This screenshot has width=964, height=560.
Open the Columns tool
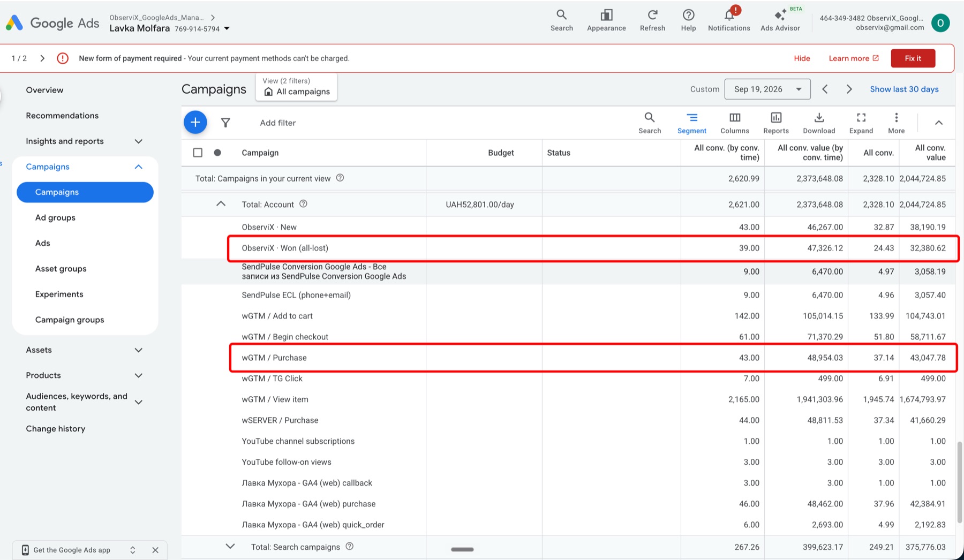(735, 123)
